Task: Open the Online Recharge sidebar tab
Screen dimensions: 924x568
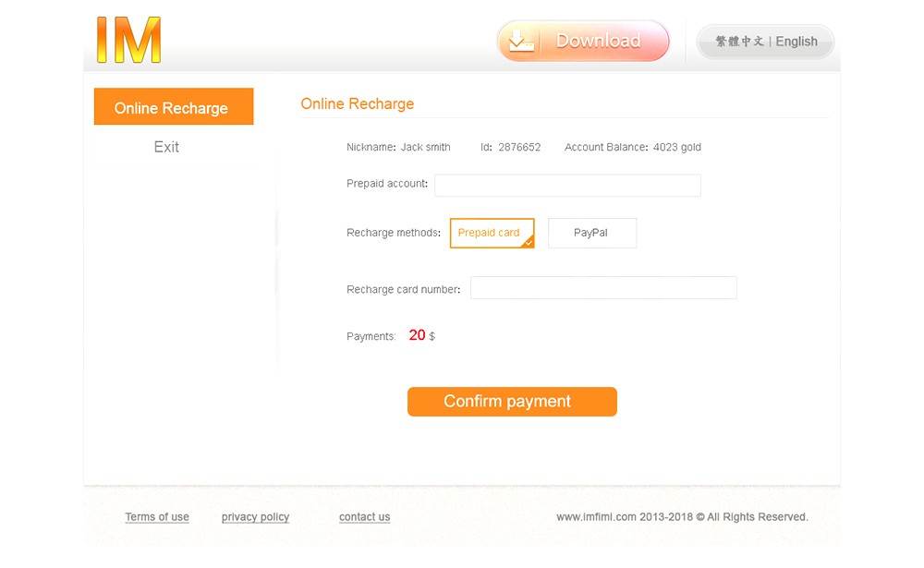Action: [173, 107]
